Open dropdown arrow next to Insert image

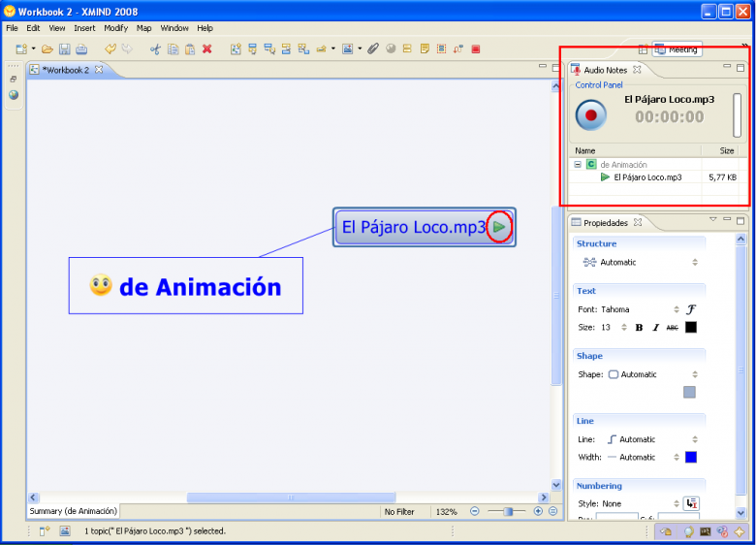pos(360,48)
